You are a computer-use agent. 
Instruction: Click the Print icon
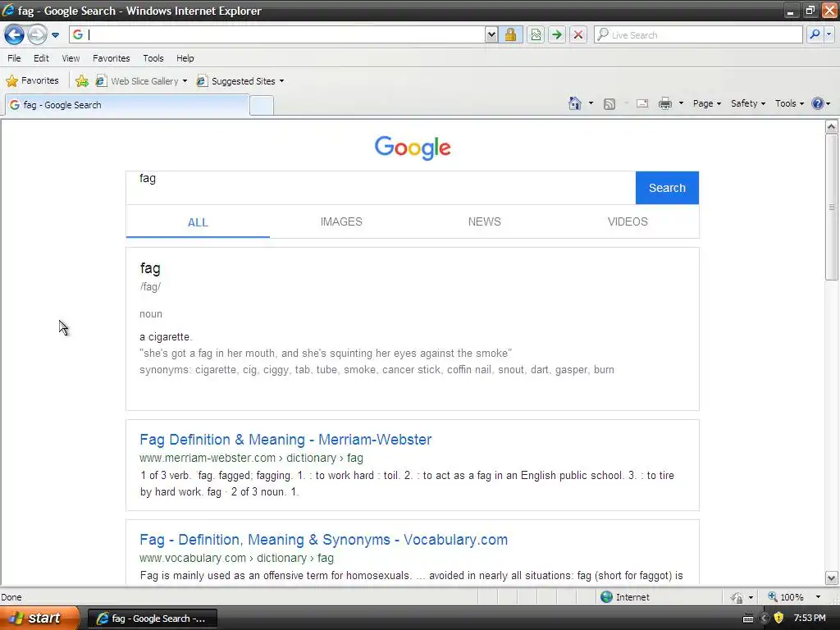pyautogui.click(x=664, y=103)
